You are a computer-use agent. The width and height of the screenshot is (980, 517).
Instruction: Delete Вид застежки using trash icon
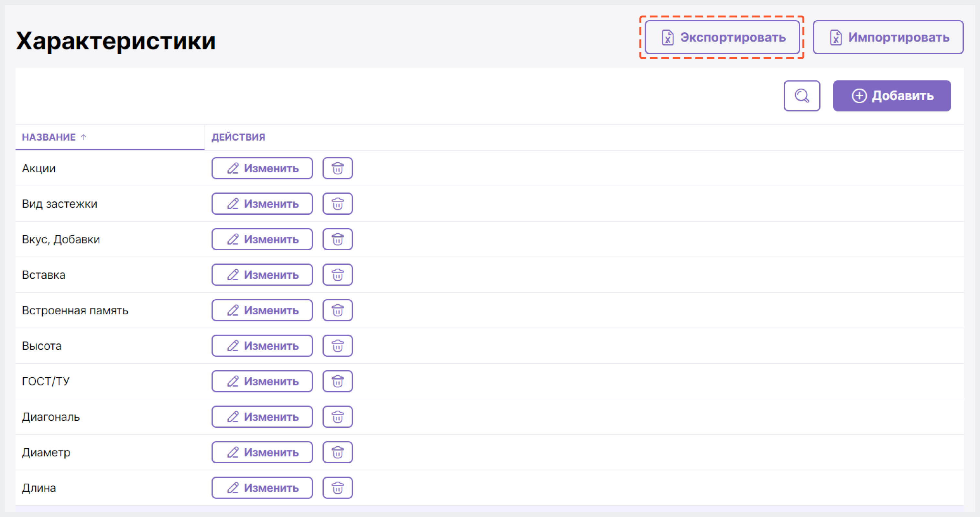pos(337,204)
